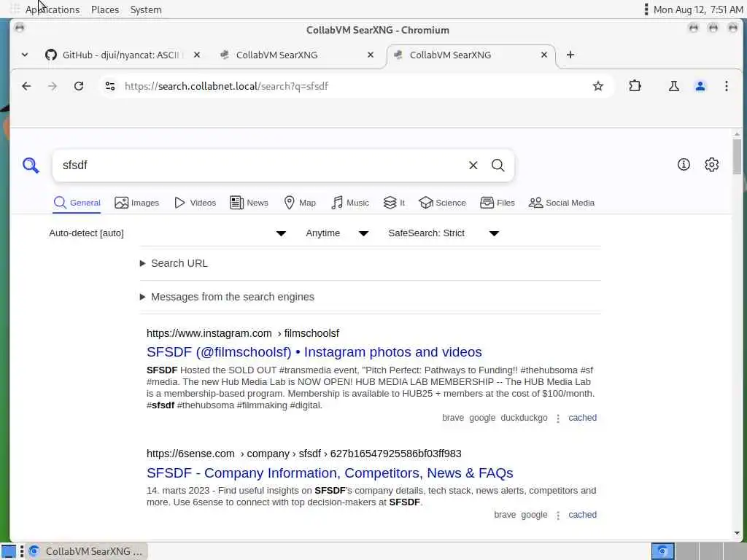Open the About info icon
Image resolution: width=747 pixels, height=560 pixels.
[684, 165]
